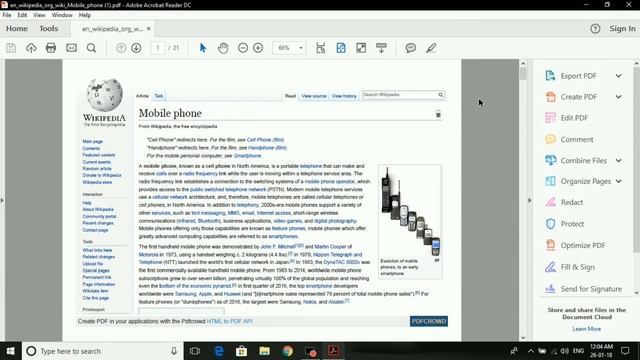Image resolution: width=640 pixels, height=360 pixels.
Task: Launch Microsoft Edge from taskbar
Action: 219,351
